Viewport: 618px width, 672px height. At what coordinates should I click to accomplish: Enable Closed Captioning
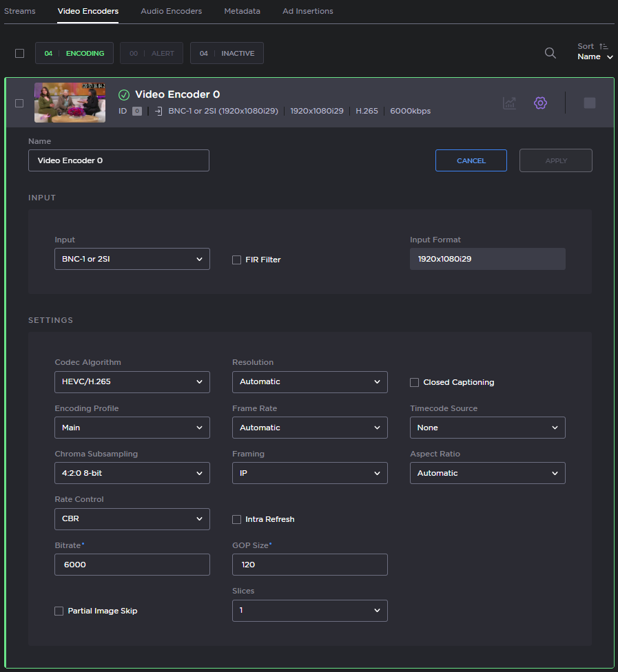pyautogui.click(x=413, y=382)
